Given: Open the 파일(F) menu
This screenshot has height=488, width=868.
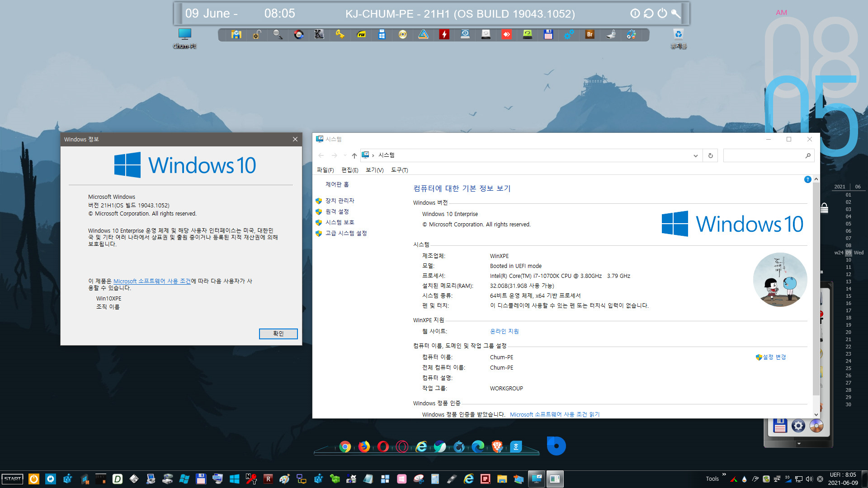Looking at the screenshot, I should 325,170.
